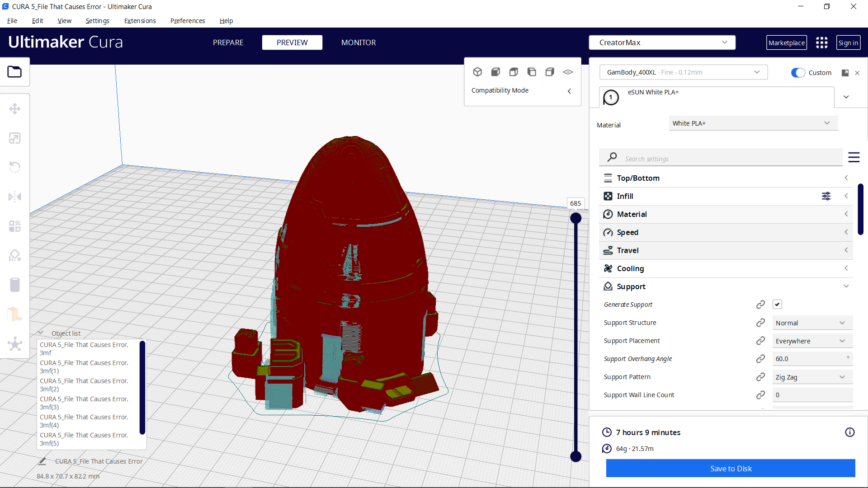The width and height of the screenshot is (868, 488).
Task: Toggle the layer view type icon
Action: pyautogui.click(x=568, y=72)
